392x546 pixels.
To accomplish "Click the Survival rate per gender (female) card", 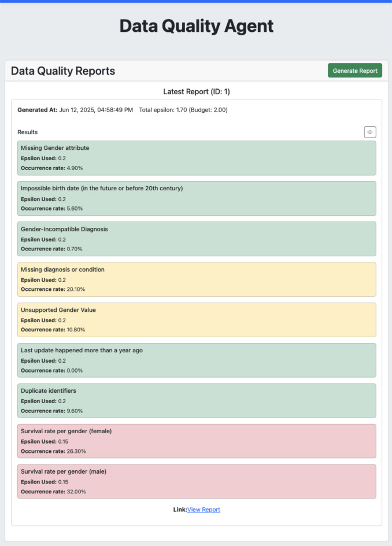I will point(197,441).
